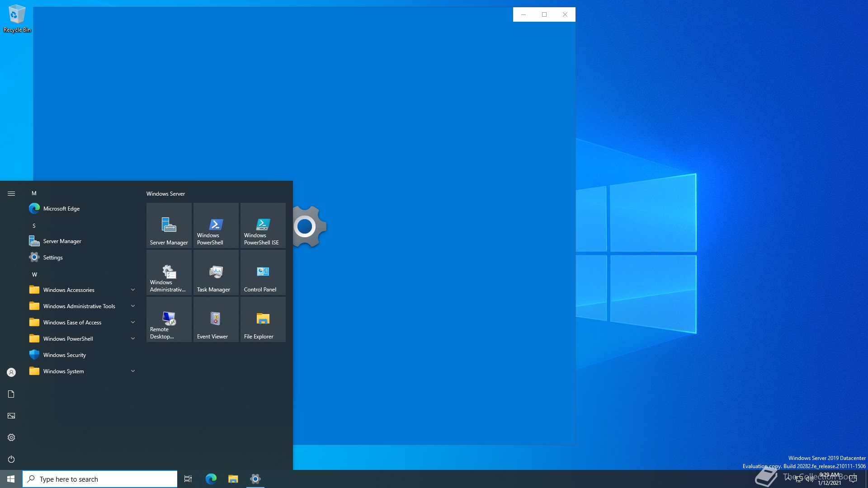Launch Edge from the taskbar
868x488 pixels.
point(211,479)
